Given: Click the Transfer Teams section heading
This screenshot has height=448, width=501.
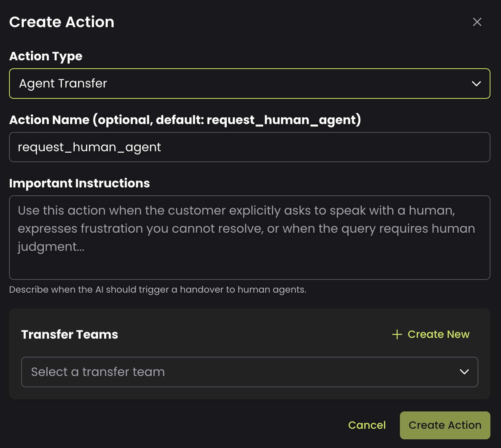Looking at the screenshot, I should 69,334.
